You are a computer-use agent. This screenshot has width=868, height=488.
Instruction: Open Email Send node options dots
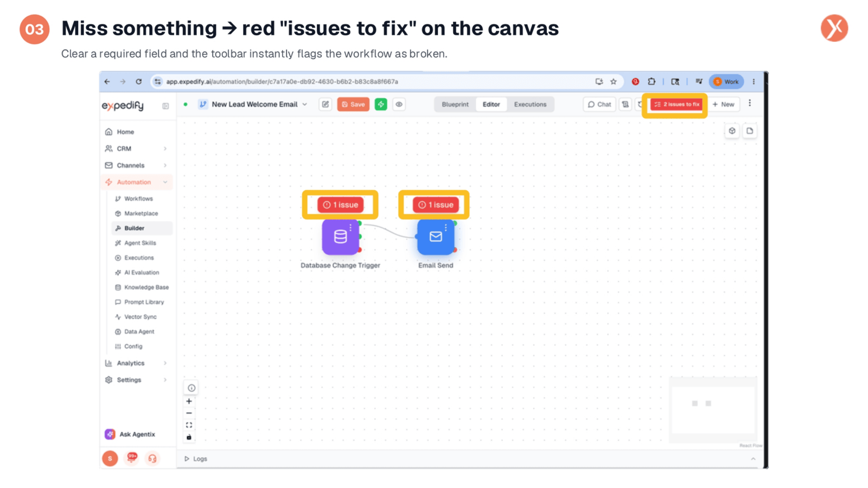pyautogui.click(x=446, y=227)
